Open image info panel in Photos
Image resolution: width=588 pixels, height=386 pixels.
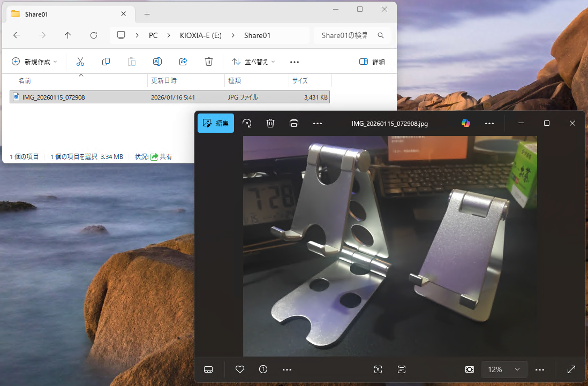tap(263, 369)
